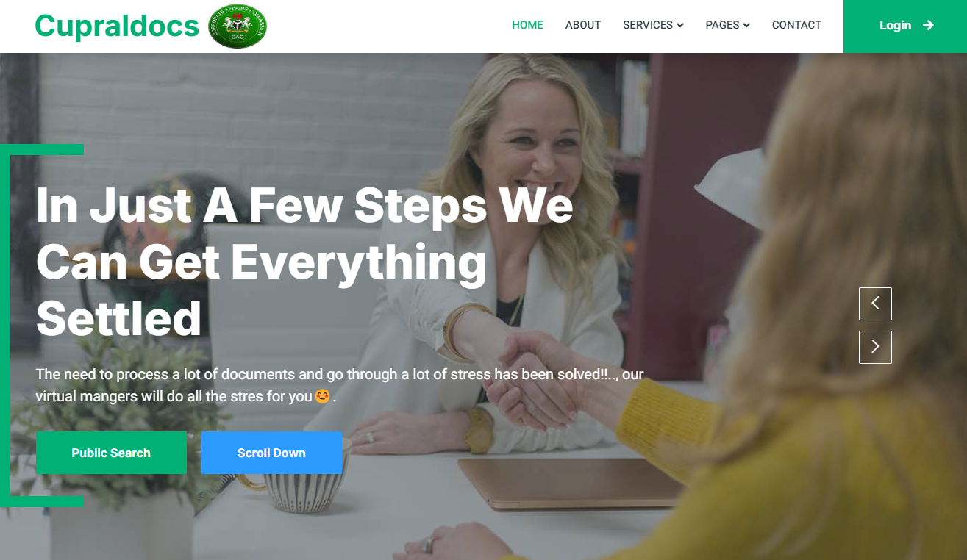The width and height of the screenshot is (967, 560).
Task: Click the chevron next to SERVICES
Action: pos(680,26)
